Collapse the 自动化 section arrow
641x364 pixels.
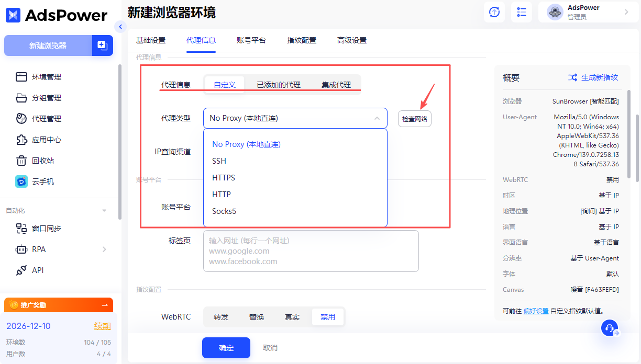point(104,211)
